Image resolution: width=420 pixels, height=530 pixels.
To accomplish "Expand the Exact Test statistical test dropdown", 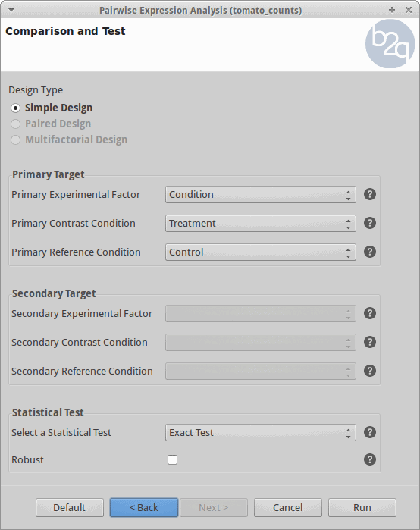I will pos(261,432).
